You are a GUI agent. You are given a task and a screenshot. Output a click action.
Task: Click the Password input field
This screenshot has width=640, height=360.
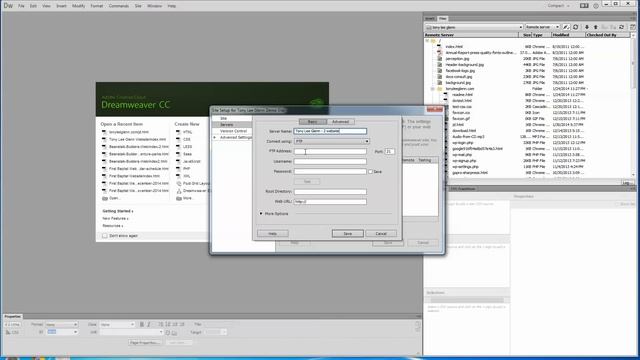(330, 171)
